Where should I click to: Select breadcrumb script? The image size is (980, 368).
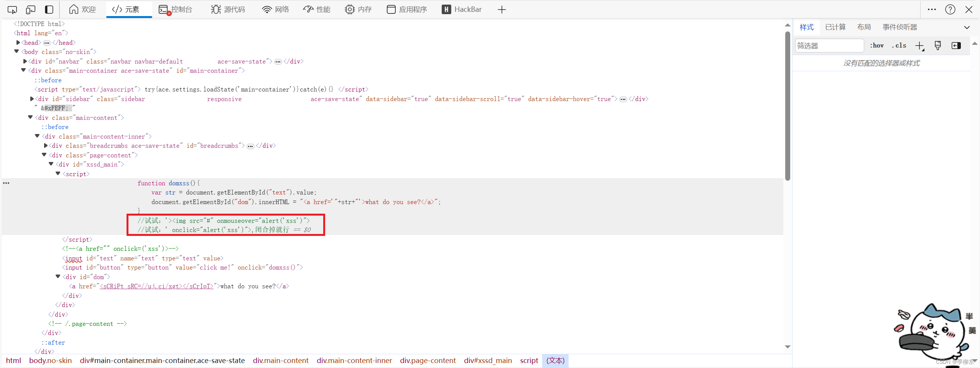click(x=529, y=361)
